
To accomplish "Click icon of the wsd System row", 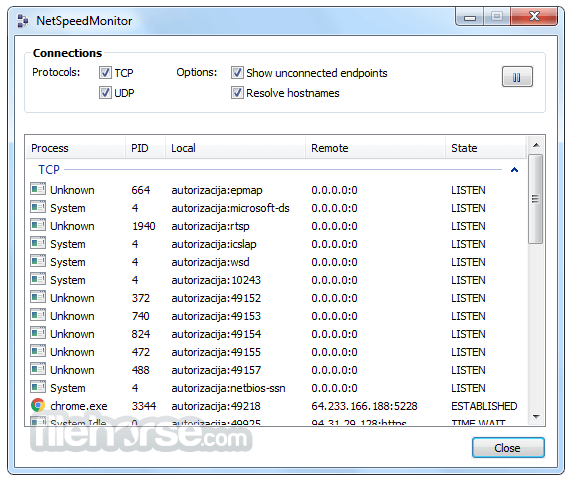I will coord(38,261).
